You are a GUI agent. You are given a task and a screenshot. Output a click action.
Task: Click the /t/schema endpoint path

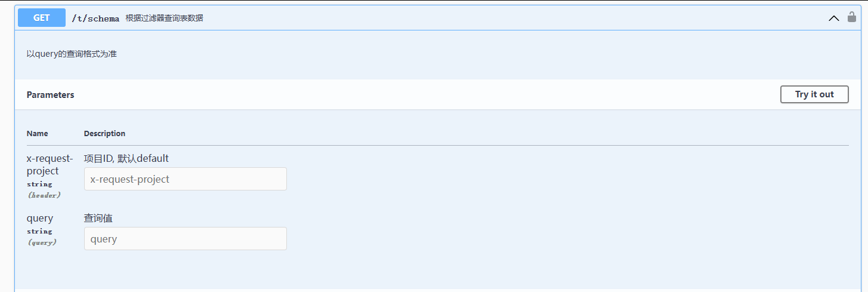click(x=95, y=19)
